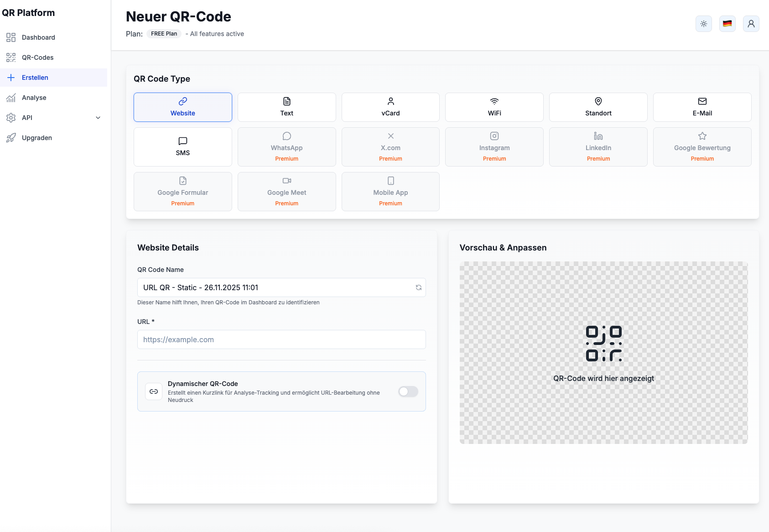Image resolution: width=769 pixels, height=532 pixels.
Task: Click the API gear icon
Action: click(x=11, y=118)
